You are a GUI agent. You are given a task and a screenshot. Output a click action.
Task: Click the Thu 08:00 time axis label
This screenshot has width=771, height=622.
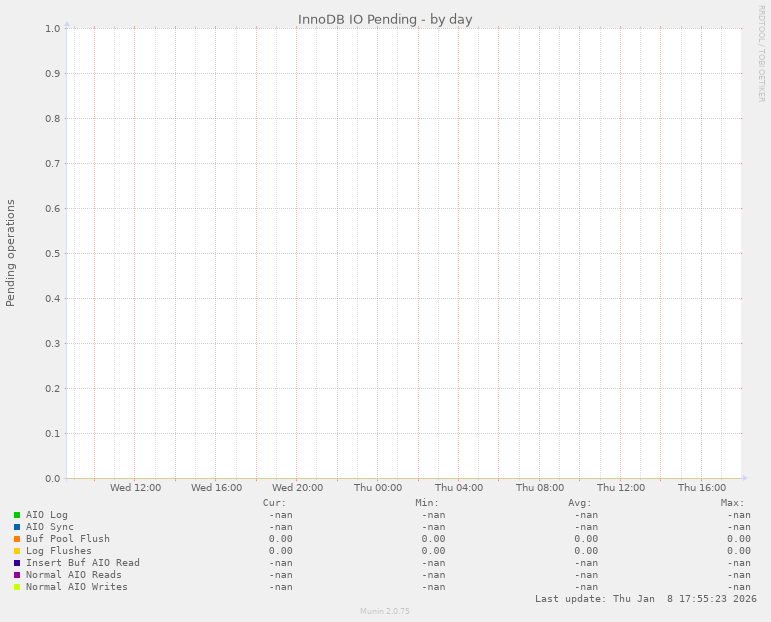(540, 488)
